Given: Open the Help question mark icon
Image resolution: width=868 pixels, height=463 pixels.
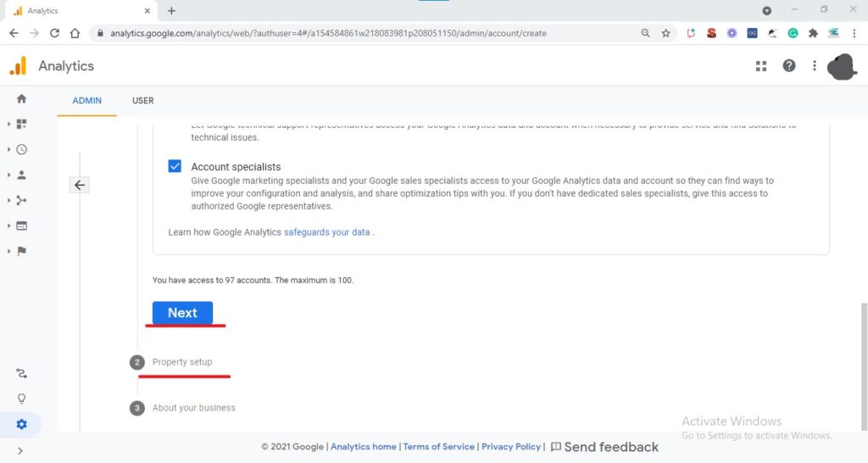Looking at the screenshot, I should click(x=789, y=66).
